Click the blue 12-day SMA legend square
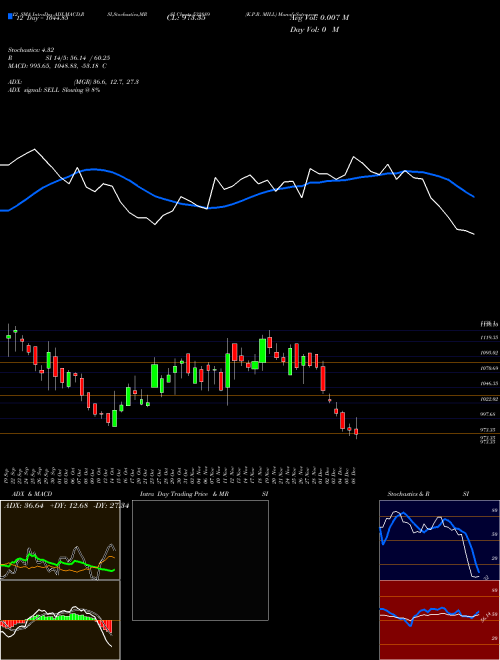The height and width of the screenshot is (660, 500). point(10,17)
